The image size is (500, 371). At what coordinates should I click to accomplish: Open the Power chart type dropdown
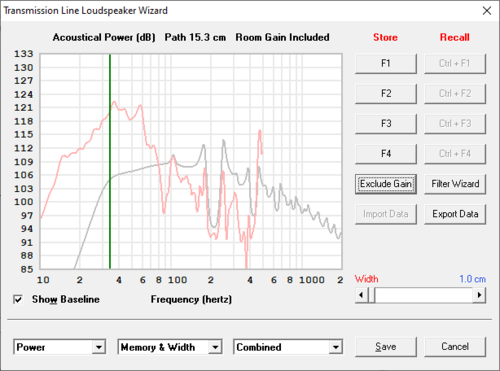pos(99,347)
